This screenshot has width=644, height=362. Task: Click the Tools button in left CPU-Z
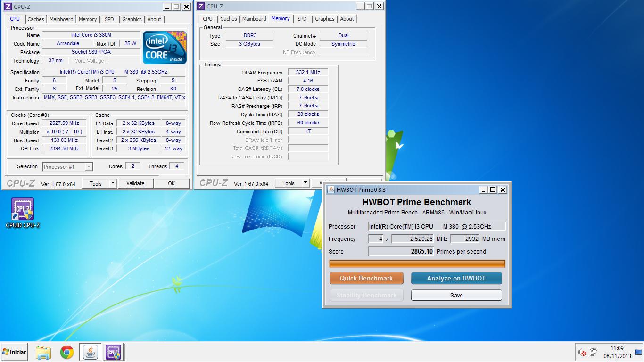96,183
